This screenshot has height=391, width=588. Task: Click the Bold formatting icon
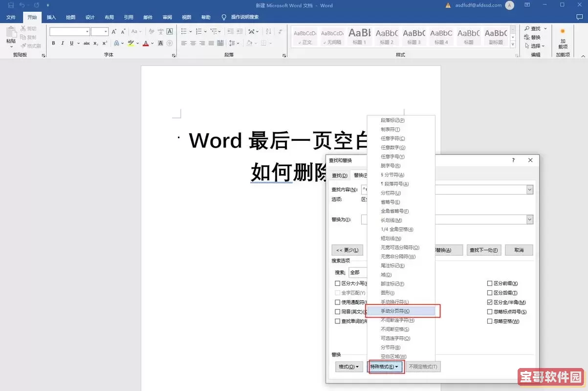click(x=53, y=43)
